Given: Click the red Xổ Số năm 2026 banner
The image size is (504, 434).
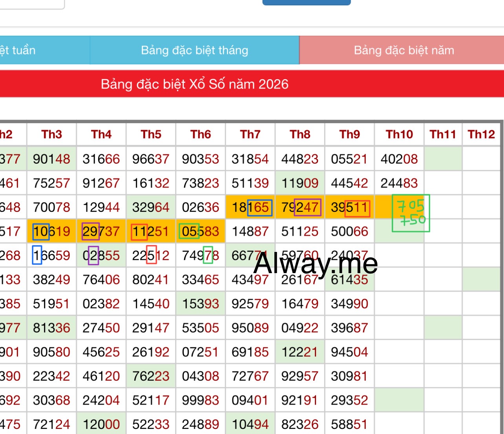Looking at the screenshot, I should 252,84.
